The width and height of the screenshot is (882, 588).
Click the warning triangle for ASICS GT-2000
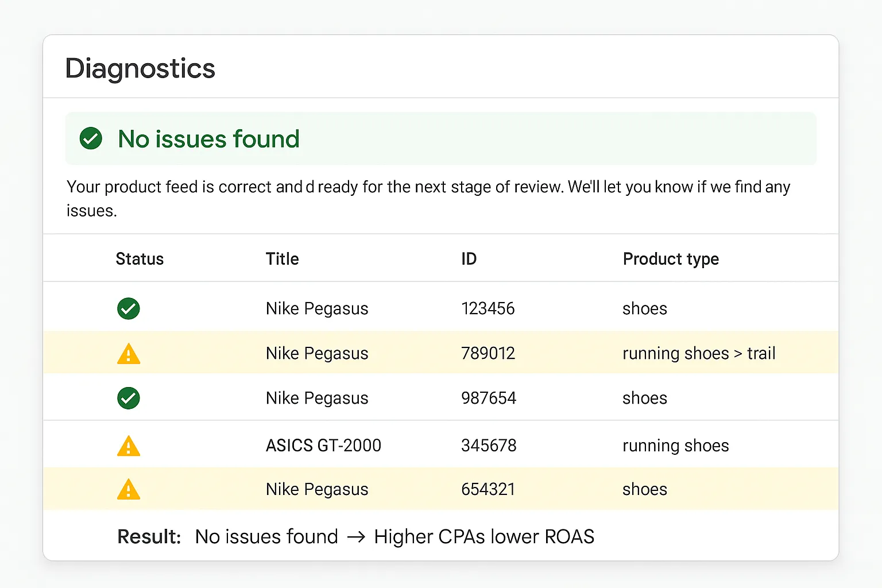(129, 446)
